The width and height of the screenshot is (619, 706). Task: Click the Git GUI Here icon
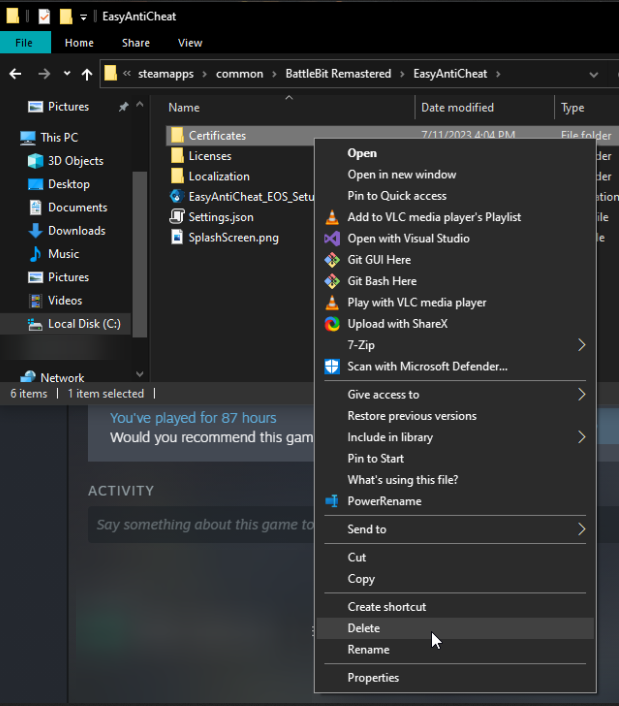pyautogui.click(x=332, y=260)
